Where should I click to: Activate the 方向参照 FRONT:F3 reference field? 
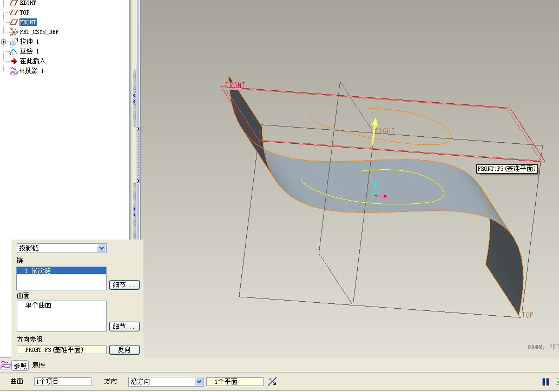click(x=61, y=350)
